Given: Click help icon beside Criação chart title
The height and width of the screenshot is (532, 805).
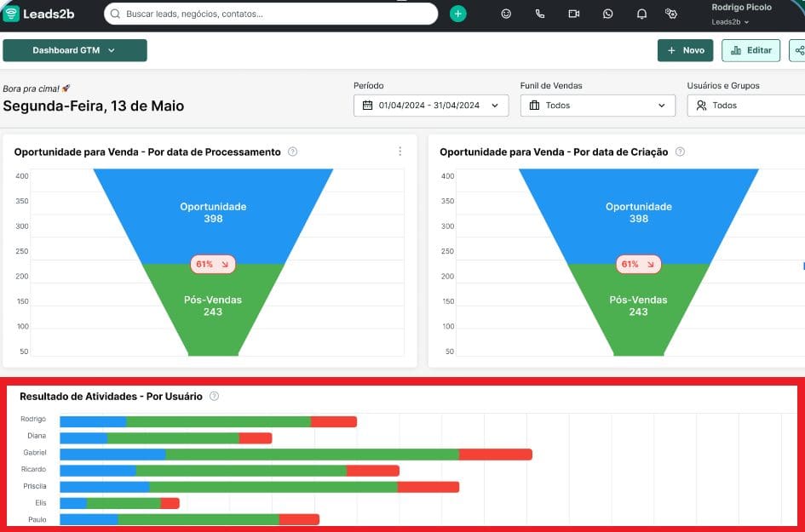Looking at the screenshot, I should pos(680,152).
